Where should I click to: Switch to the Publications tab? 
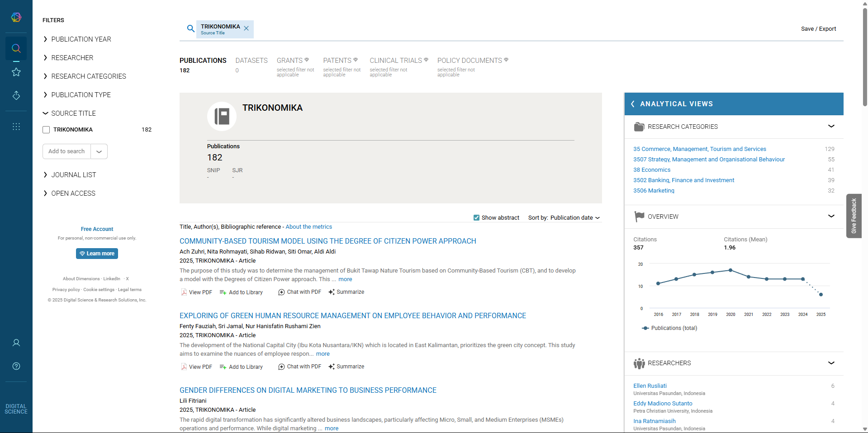[203, 61]
